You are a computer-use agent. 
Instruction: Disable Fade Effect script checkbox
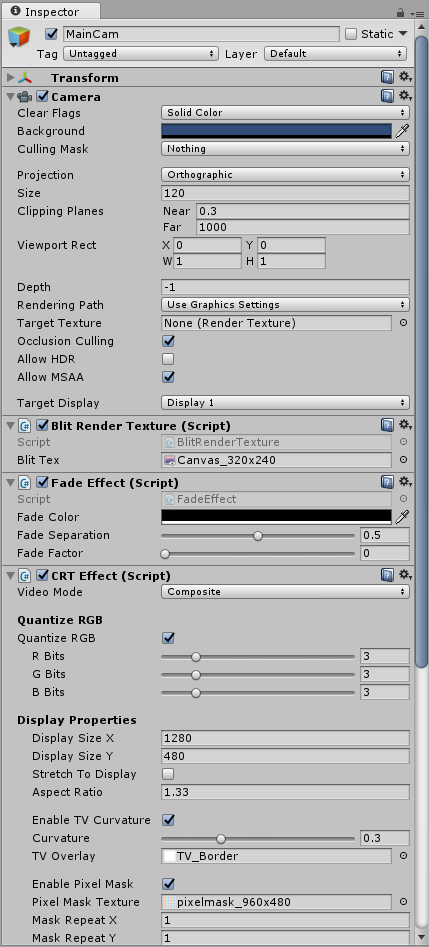[x=42, y=483]
